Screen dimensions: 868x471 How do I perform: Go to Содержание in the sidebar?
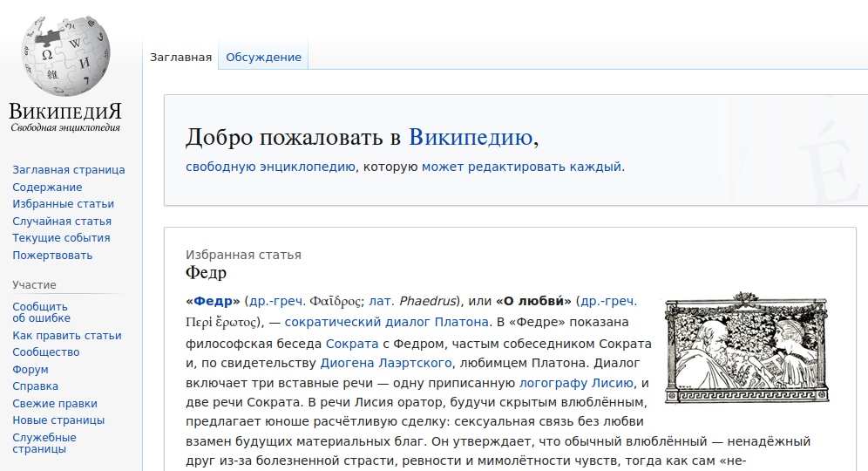click(x=47, y=188)
